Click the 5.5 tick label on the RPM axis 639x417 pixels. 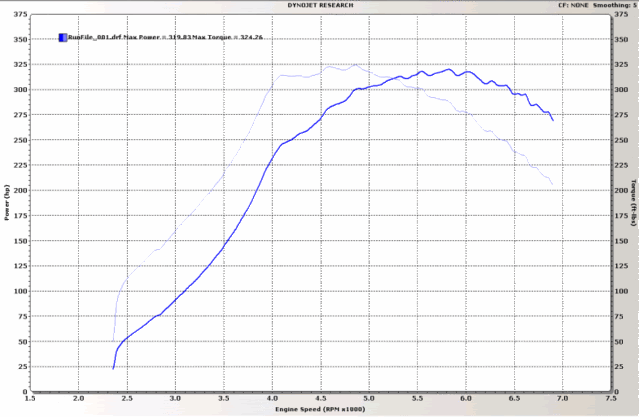pyautogui.click(x=417, y=398)
